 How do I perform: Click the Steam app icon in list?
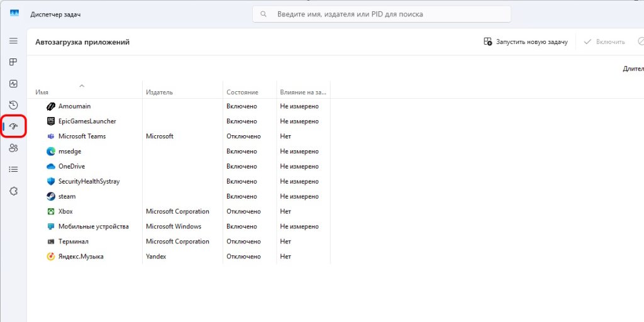51,196
